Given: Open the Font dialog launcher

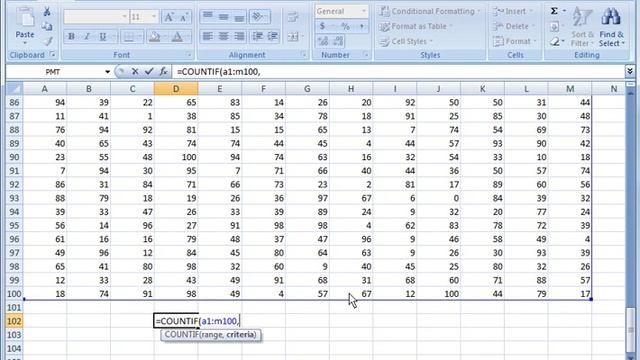Looking at the screenshot, I should pos(189,54).
